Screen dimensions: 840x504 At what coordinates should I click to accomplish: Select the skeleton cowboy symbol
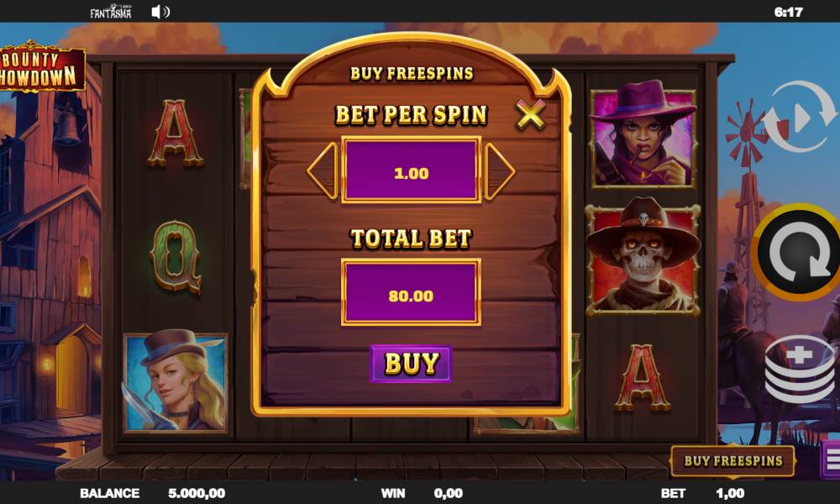[643, 256]
